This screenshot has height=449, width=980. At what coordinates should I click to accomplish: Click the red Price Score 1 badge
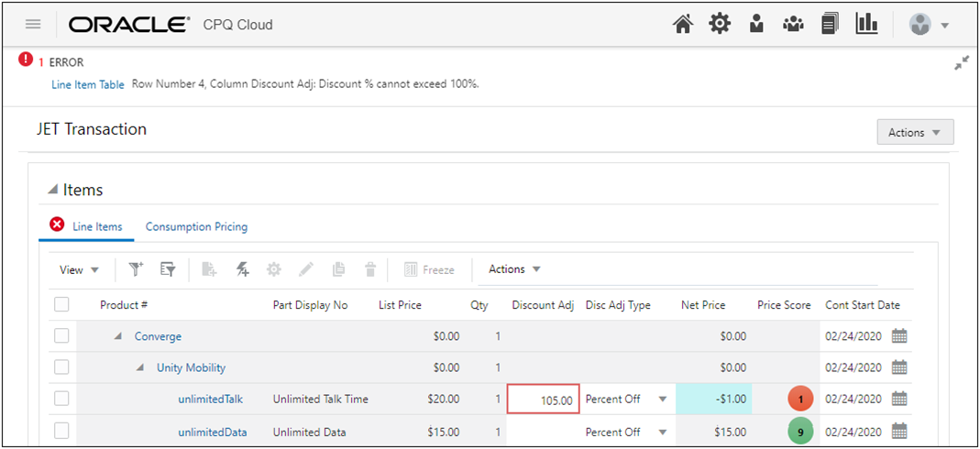coord(800,398)
